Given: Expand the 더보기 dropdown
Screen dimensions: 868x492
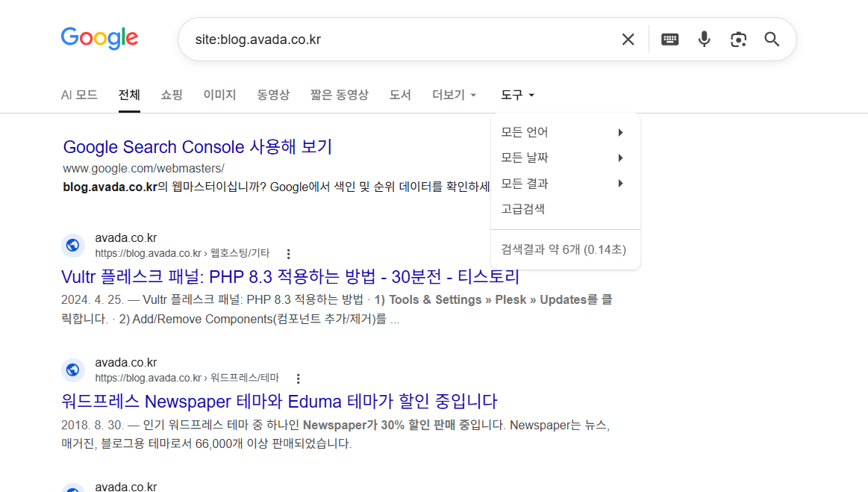Looking at the screenshot, I should click(454, 95).
